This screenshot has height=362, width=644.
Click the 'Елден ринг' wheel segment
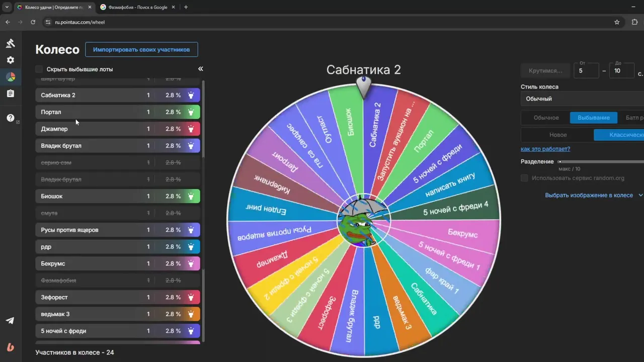click(266, 210)
